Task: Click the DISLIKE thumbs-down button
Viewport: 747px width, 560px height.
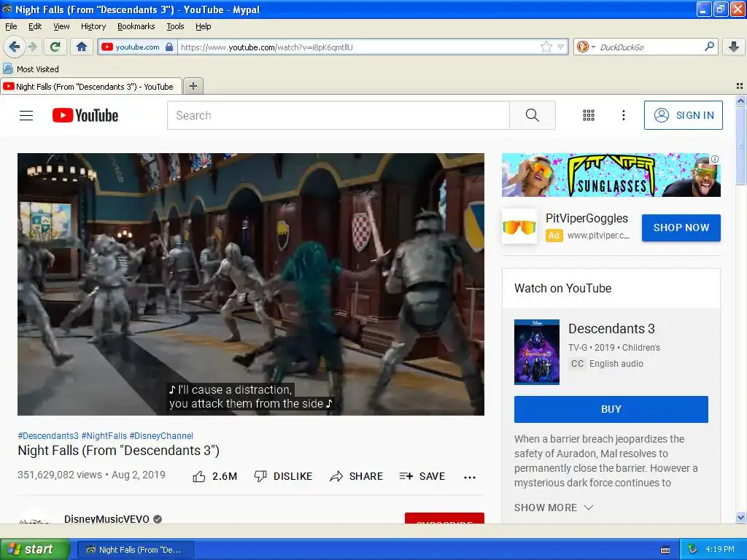Action: tap(283, 476)
